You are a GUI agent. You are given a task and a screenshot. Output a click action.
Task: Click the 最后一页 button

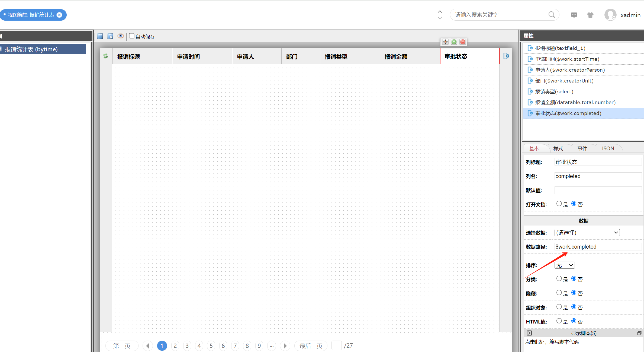[311, 346]
